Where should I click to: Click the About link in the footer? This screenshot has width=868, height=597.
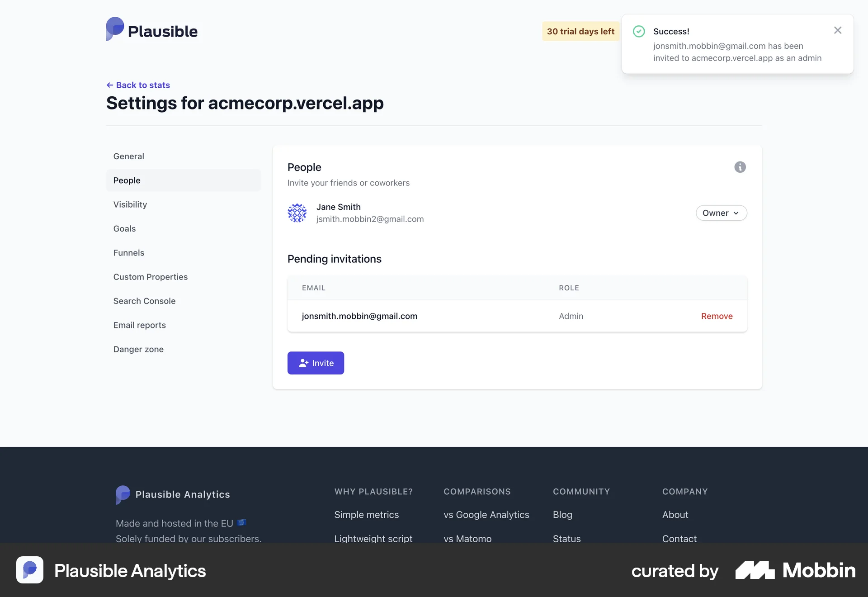[675, 514]
